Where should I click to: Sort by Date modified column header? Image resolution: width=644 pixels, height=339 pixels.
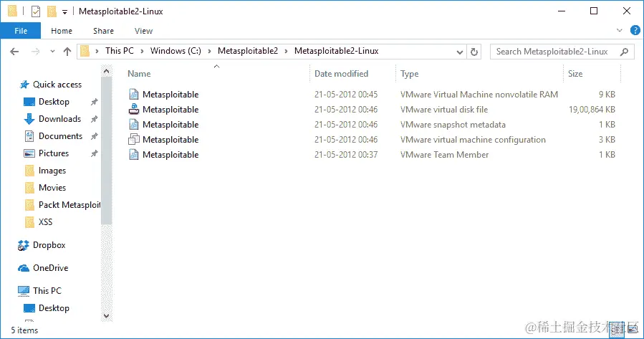(x=341, y=74)
